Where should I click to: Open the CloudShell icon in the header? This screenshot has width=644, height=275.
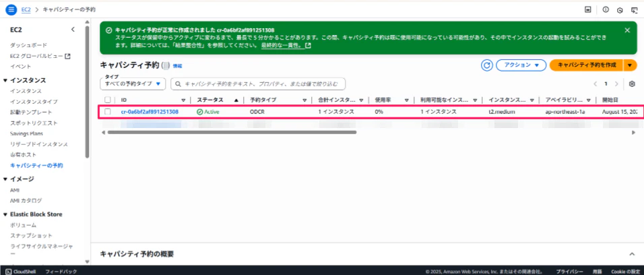(588, 9)
